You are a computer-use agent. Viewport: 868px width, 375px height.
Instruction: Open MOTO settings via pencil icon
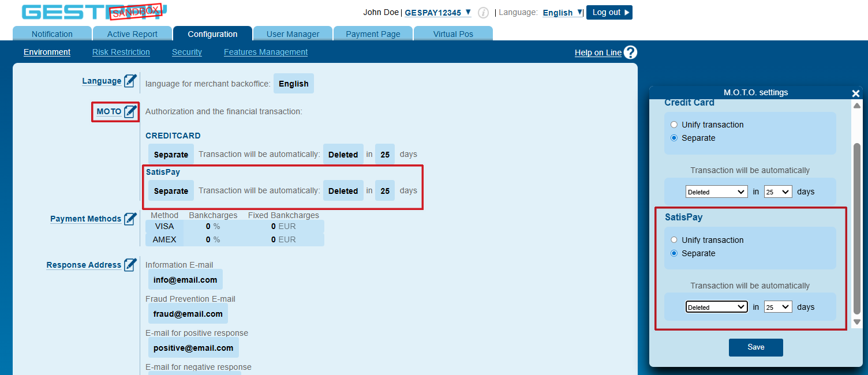click(x=130, y=111)
